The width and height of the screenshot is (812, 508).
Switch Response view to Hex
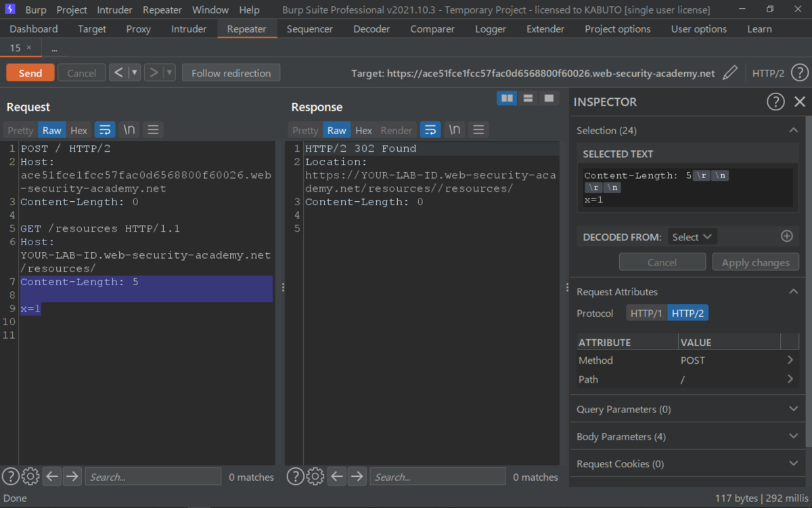pyautogui.click(x=364, y=131)
